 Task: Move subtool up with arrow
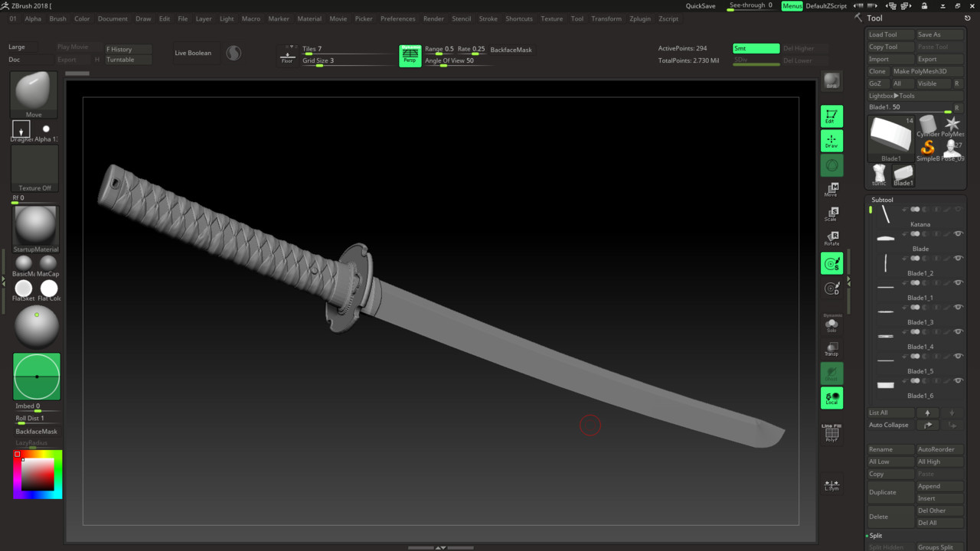[927, 412]
